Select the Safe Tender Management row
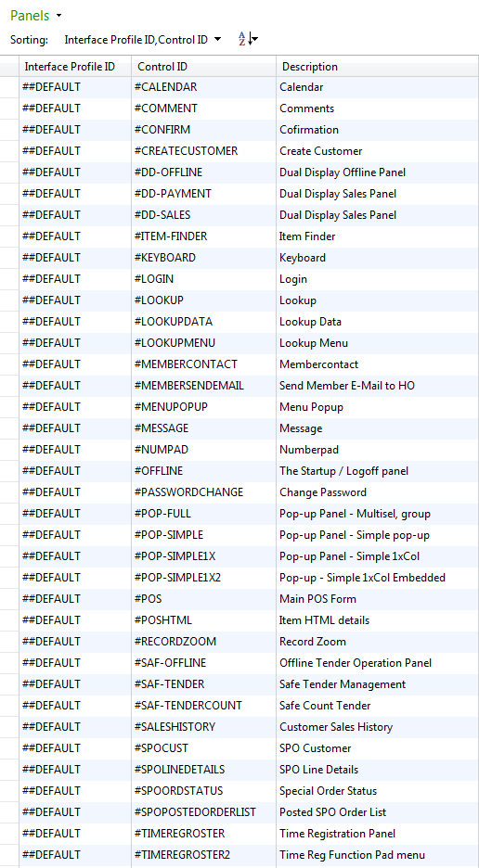 (249, 684)
